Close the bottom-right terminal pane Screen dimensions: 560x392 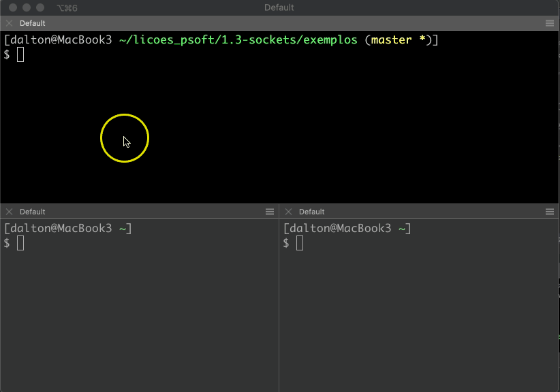click(288, 212)
